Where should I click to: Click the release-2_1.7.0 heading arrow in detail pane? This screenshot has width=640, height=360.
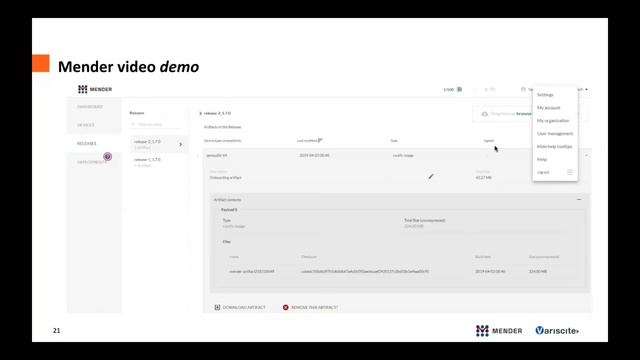pyautogui.click(x=200, y=113)
